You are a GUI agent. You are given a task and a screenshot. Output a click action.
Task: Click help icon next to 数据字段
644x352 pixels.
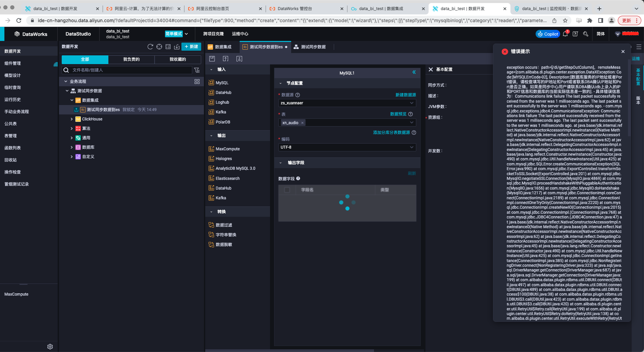point(298,179)
